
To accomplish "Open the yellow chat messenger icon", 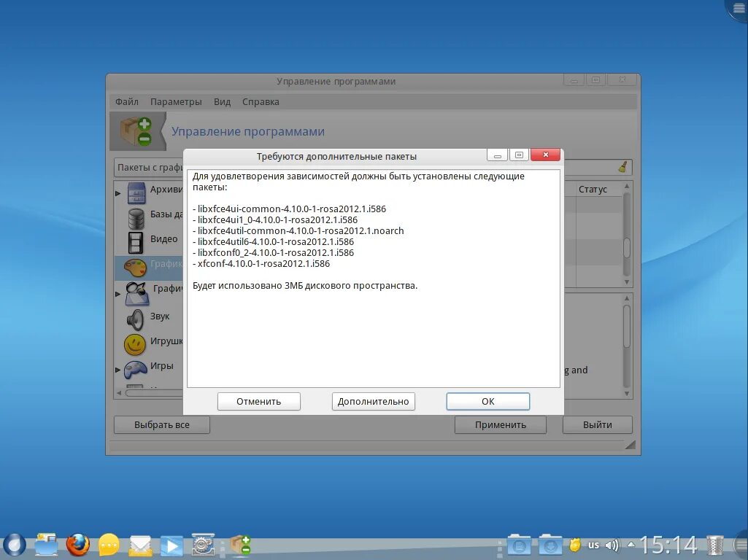I will tap(109, 545).
